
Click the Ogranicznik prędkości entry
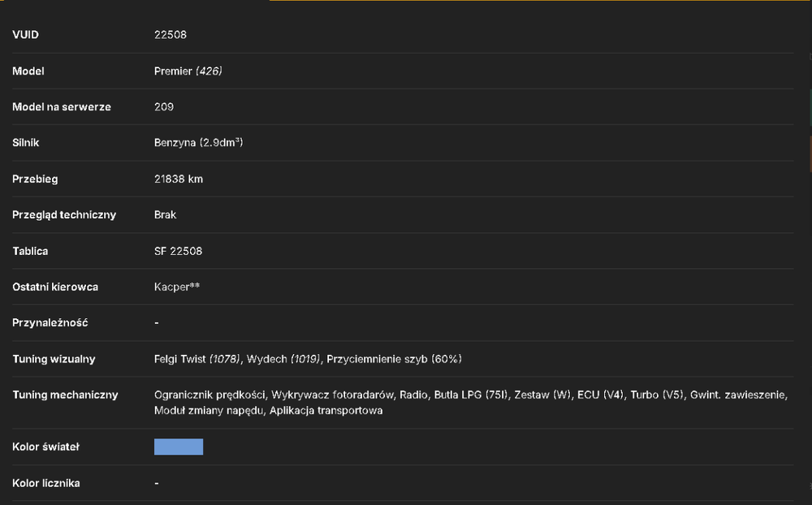tap(209, 395)
